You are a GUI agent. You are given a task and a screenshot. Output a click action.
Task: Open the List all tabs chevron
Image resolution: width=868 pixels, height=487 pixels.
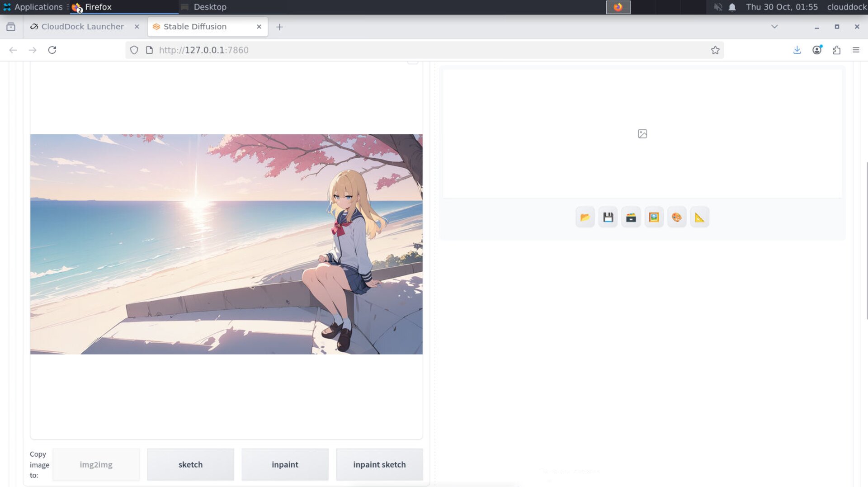(774, 27)
